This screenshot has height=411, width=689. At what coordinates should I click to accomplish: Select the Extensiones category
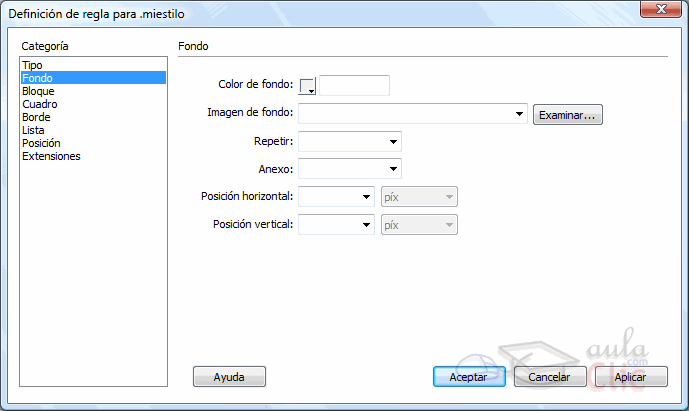pyautogui.click(x=51, y=156)
